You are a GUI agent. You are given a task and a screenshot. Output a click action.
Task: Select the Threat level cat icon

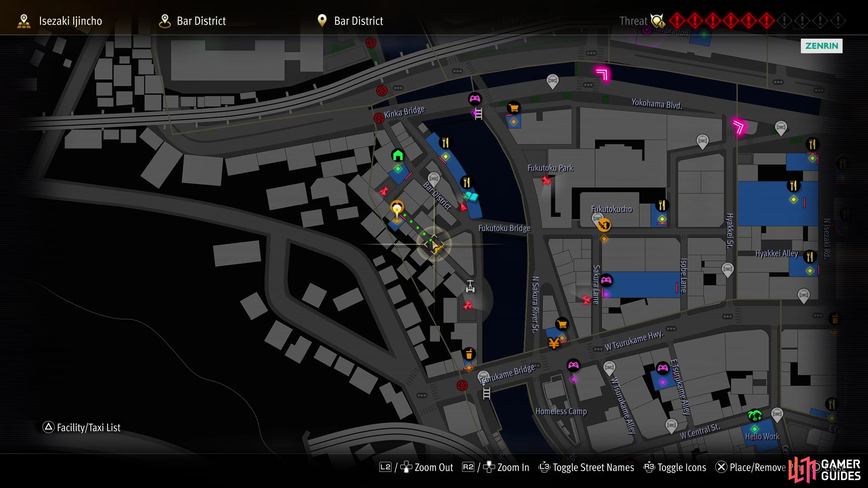click(658, 21)
